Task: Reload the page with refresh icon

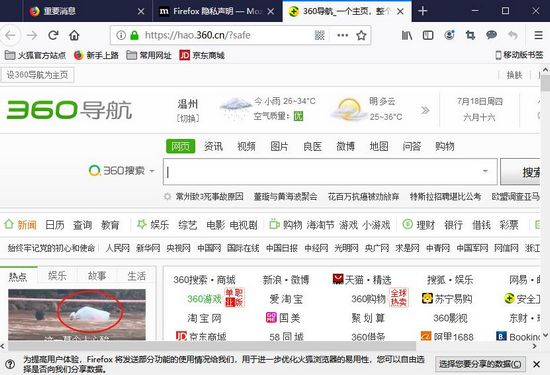Action: (53, 35)
